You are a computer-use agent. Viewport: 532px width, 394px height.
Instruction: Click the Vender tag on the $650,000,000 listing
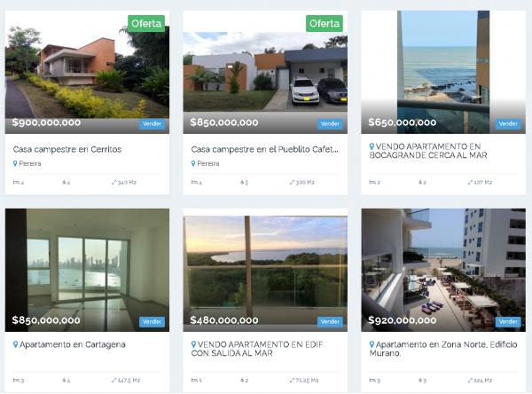pyautogui.click(x=508, y=124)
